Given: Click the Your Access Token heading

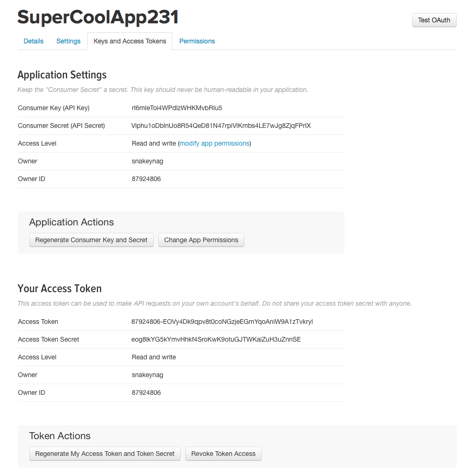Looking at the screenshot, I should (x=60, y=288).
